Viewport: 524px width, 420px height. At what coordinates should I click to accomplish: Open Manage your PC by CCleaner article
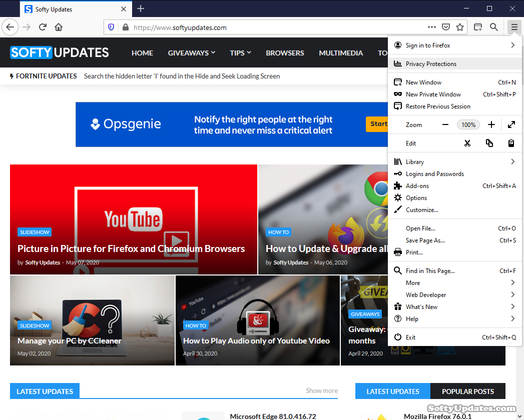tap(70, 341)
